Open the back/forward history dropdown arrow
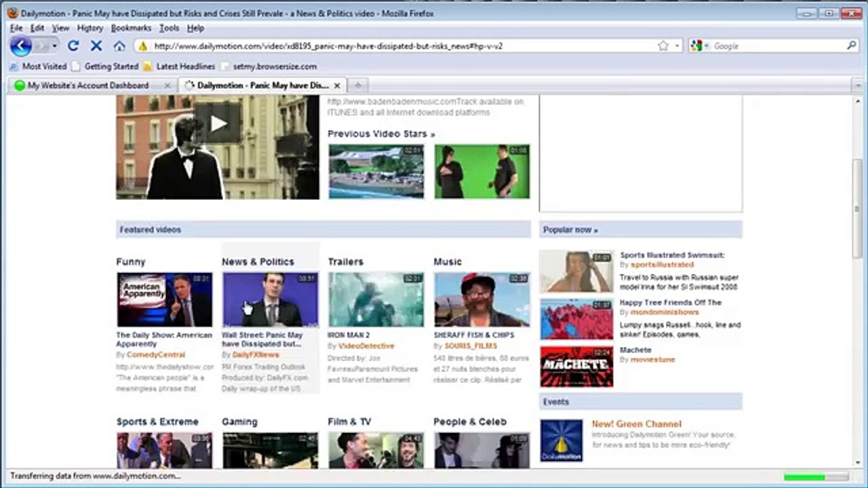Screen dimensions: 868x488 (x=55, y=46)
